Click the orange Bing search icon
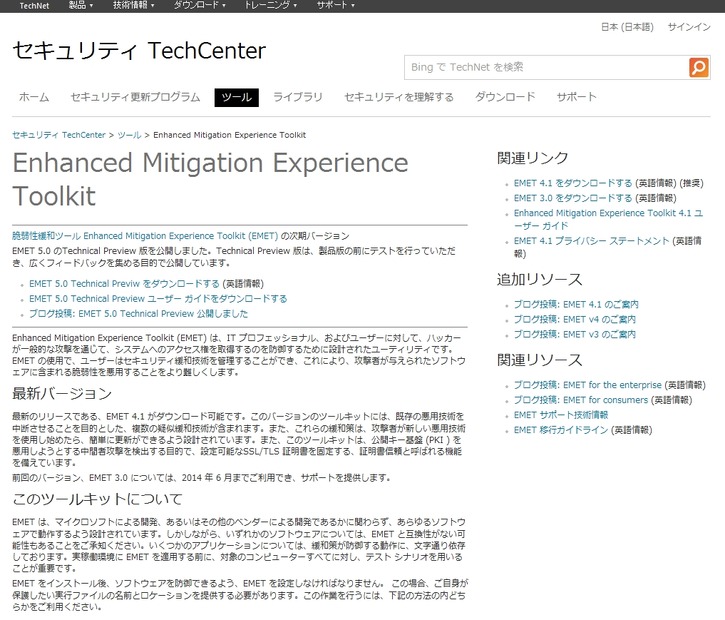The height and width of the screenshot is (620, 725). (699, 68)
